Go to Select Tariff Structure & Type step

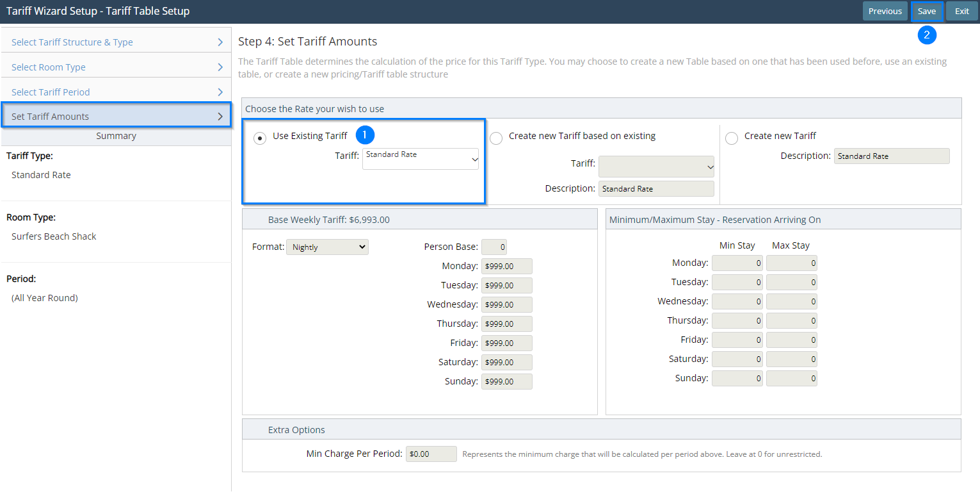point(72,42)
